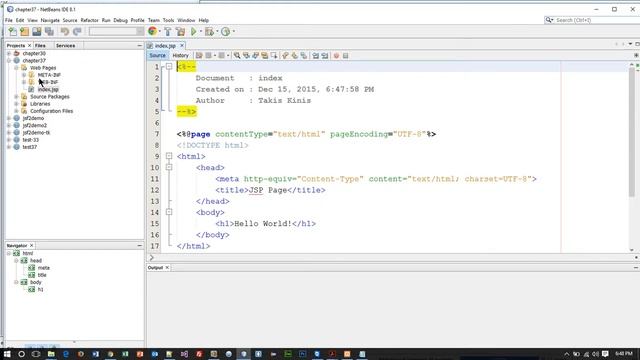Screen dimensions: 640x360
Task: Select jsf2demo2 project in the tree
Action: 35,125
